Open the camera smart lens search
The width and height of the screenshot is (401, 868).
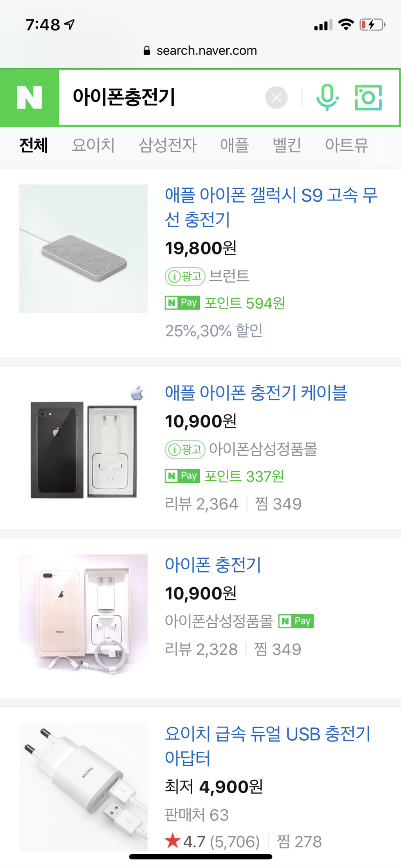[368, 97]
